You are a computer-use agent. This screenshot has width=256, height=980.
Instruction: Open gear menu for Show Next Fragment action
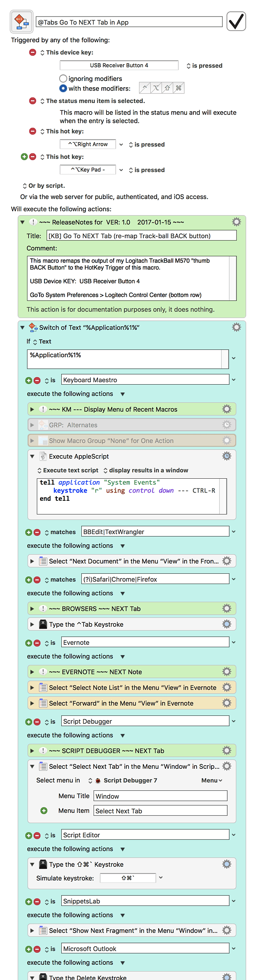[227, 931]
